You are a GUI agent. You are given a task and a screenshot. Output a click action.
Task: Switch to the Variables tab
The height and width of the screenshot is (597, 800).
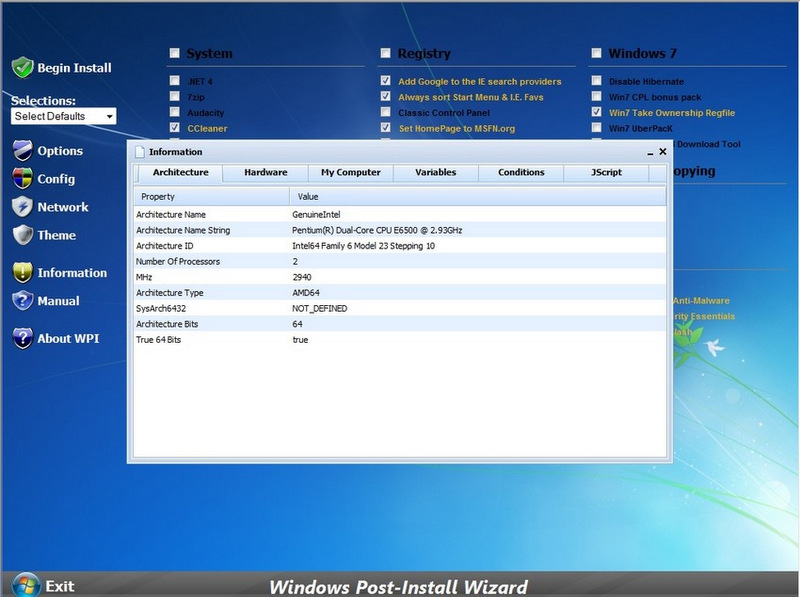(x=436, y=172)
